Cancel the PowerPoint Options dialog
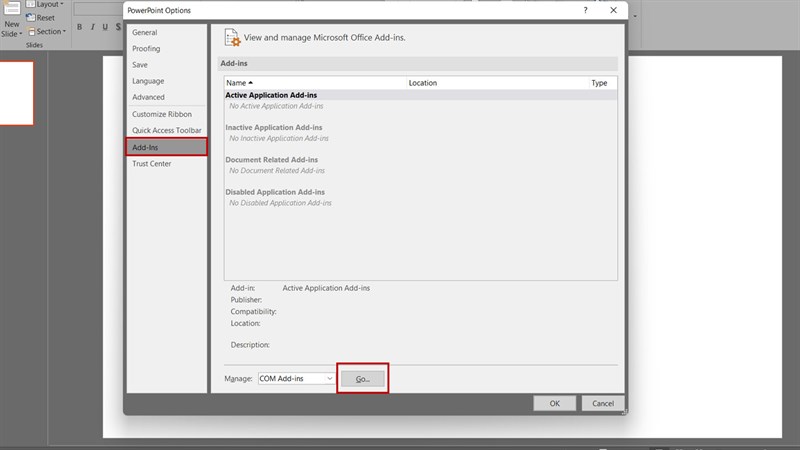This screenshot has width=800, height=450. click(603, 403)
